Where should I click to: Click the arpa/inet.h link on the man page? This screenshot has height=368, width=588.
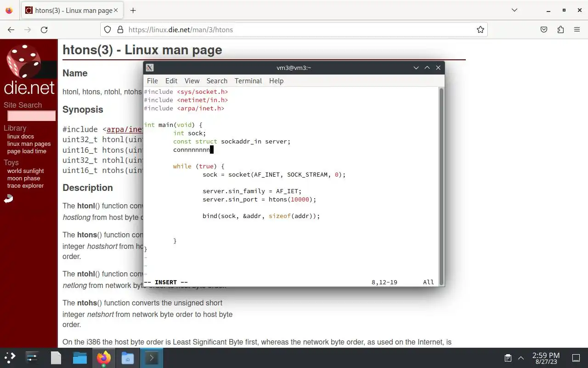point(124,129)
